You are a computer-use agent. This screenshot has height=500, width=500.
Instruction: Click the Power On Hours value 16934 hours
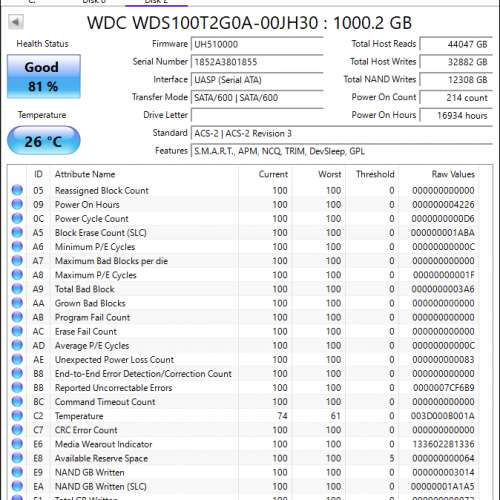coord(456,115)
